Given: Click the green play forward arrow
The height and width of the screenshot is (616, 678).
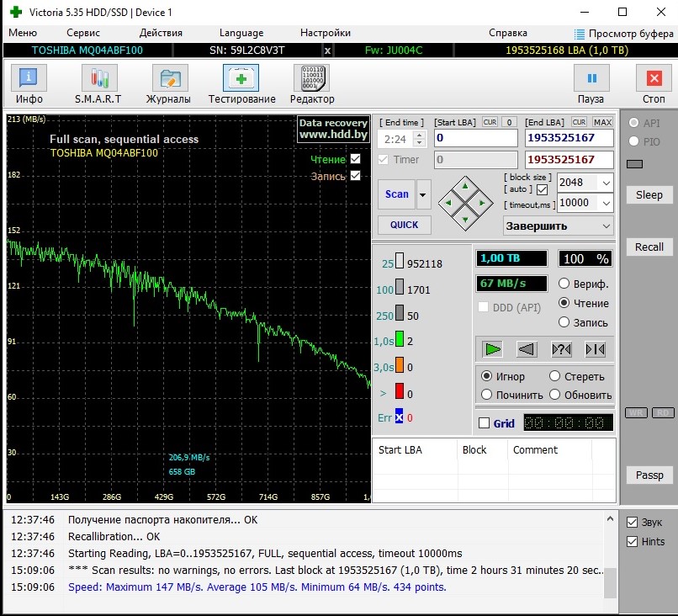Looking at the screenshot, I should pos(493,349).
